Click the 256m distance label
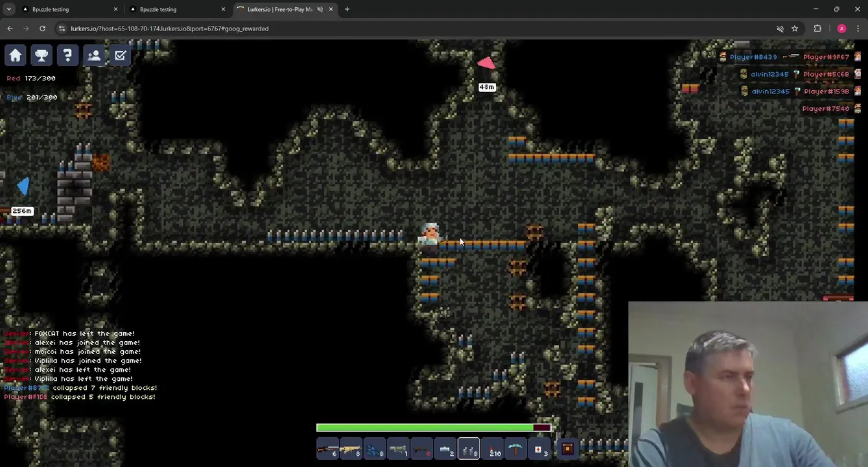Image resolution: width=868 pixels, height=467 pixels. (22, 211)
